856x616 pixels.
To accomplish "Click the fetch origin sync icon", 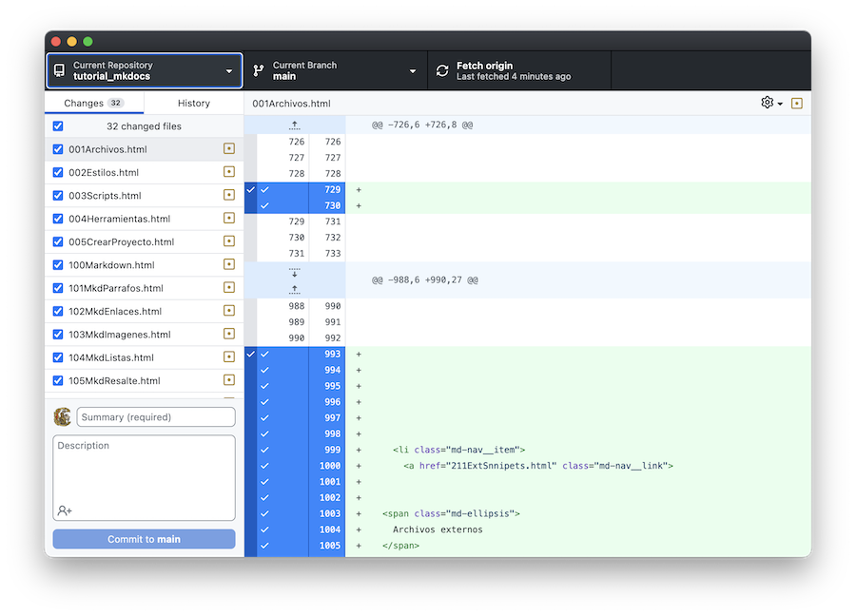I will (442, 71).
